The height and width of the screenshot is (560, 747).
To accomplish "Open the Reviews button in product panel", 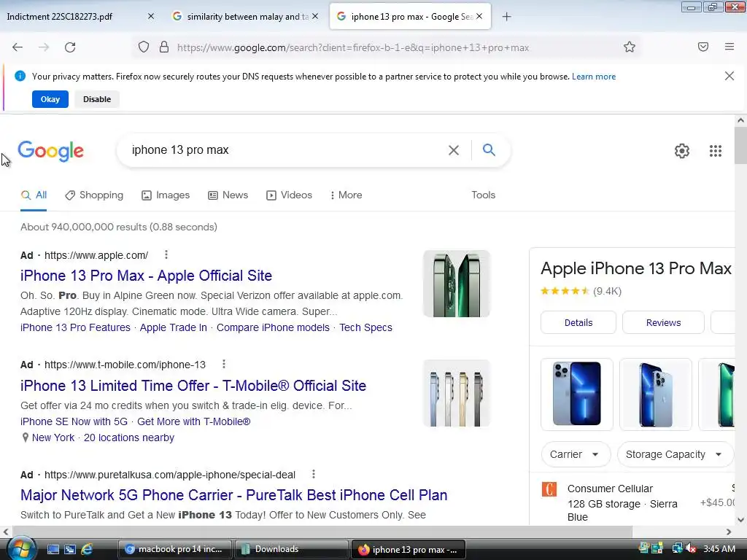I will [x=663, y=322].
